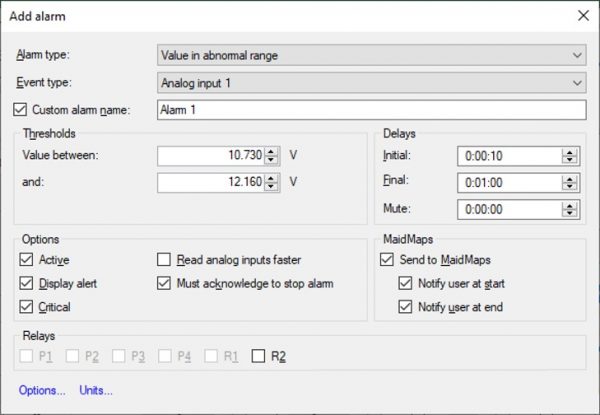Enable Read analog inputs faster
Image resolution: width=600 pixels, height=415 pixels.
[x=165, y=259]
